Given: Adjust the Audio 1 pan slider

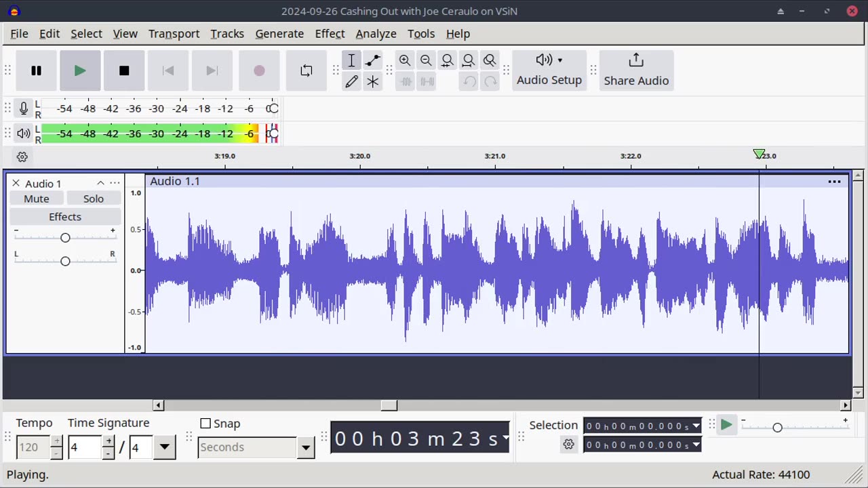Looking at the screenshot, I should [x=65, y=261].
